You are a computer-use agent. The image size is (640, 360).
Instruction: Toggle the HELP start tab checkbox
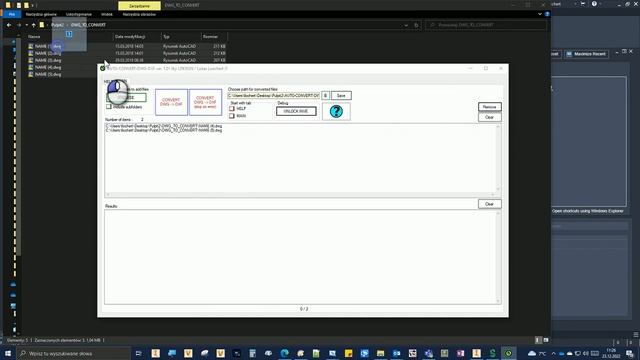click(x=232, y=109)
